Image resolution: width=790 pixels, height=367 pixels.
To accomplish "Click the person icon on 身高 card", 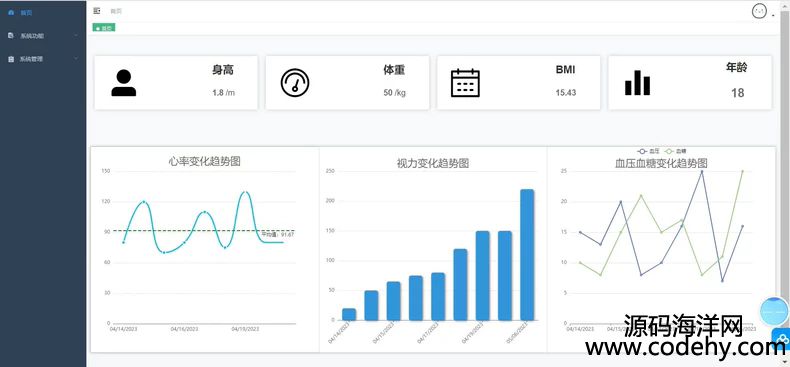I will pyautogui.click(x=123, y=83).
